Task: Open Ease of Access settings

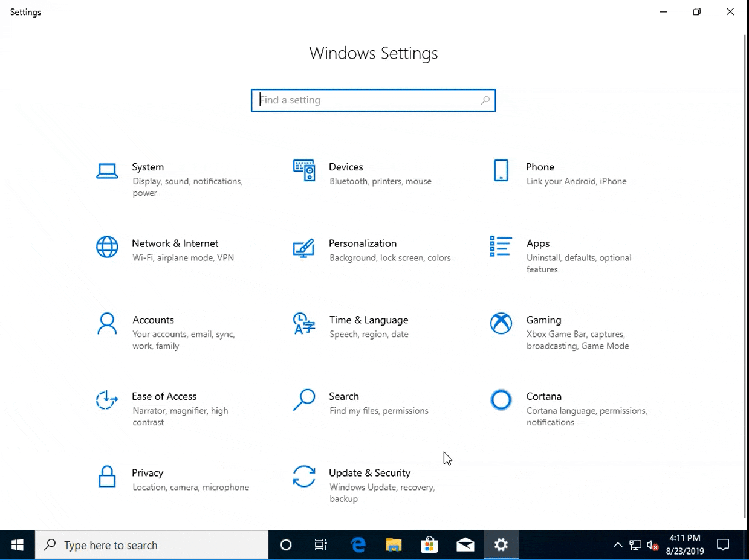Action: [164, 397]
